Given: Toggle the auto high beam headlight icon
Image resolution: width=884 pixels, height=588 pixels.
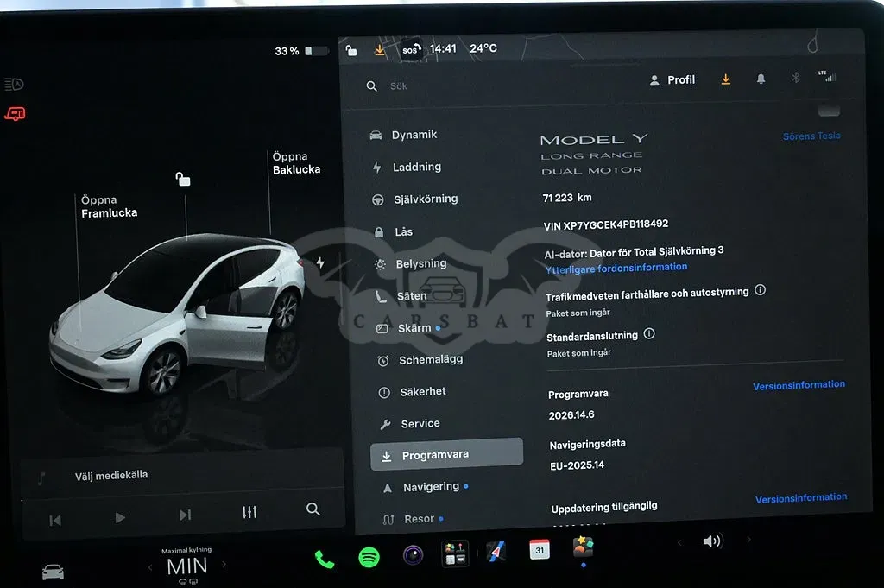Looking at the screenshot, I should [14, 85].
